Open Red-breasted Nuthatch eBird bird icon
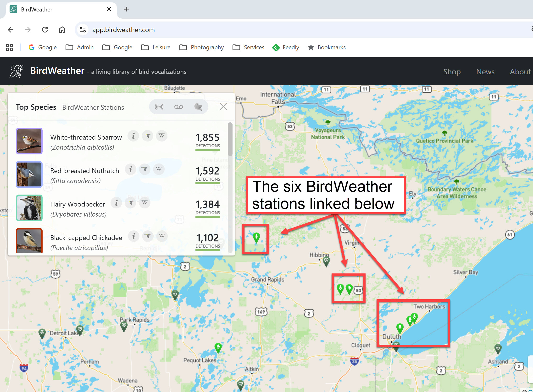Screen dimensions: 533x392 coord(145,169)
